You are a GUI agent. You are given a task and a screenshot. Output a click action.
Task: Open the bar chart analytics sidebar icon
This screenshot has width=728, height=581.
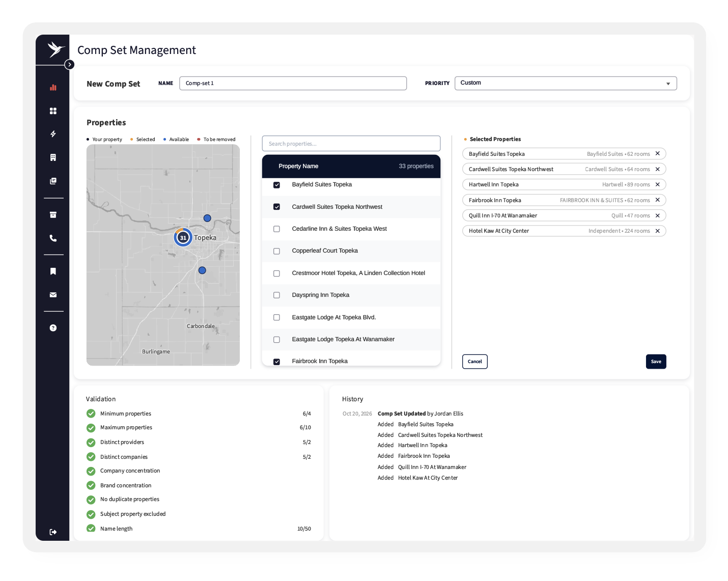point(53,88)
